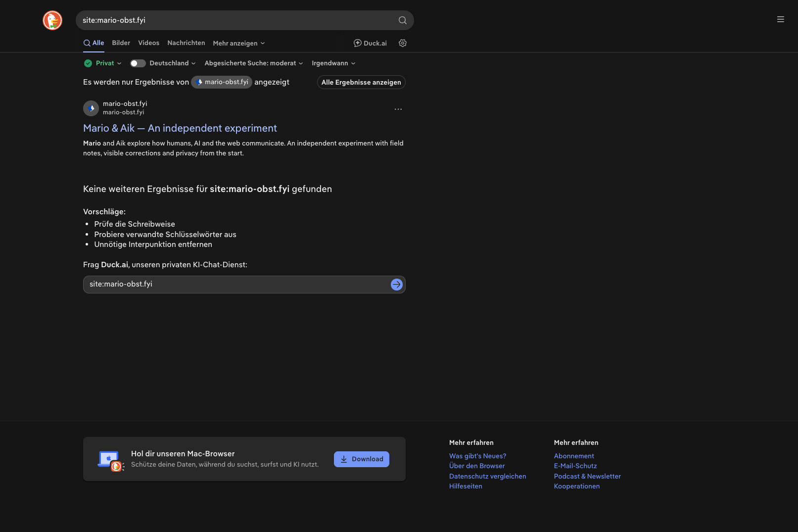Click the DuckDuckGo logo
This screenshot has width=798, height=532.
(x=52, y=20)
